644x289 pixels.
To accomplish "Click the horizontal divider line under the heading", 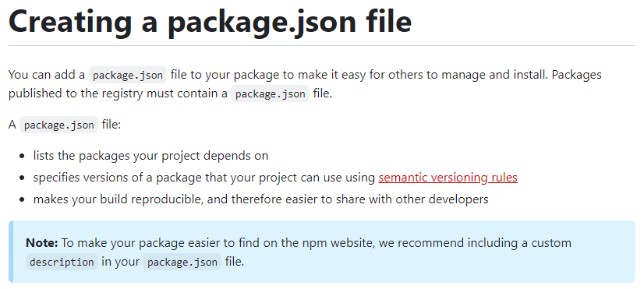I will tap(321, 45).
